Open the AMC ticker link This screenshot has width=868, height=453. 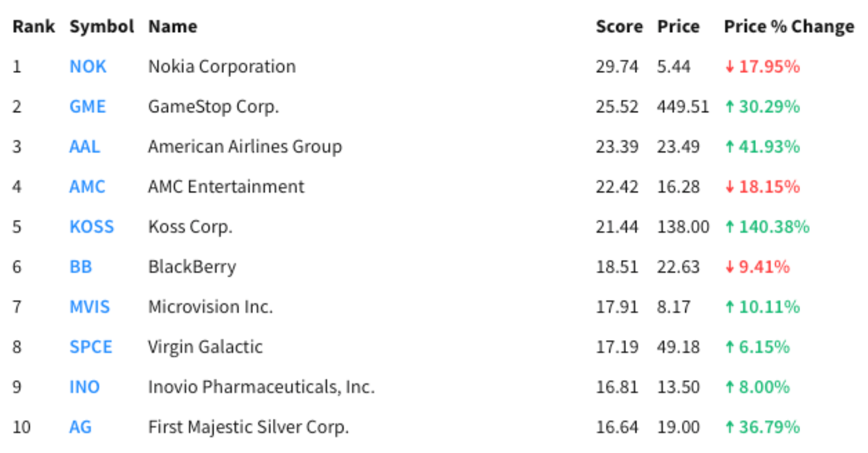point(87,187)
